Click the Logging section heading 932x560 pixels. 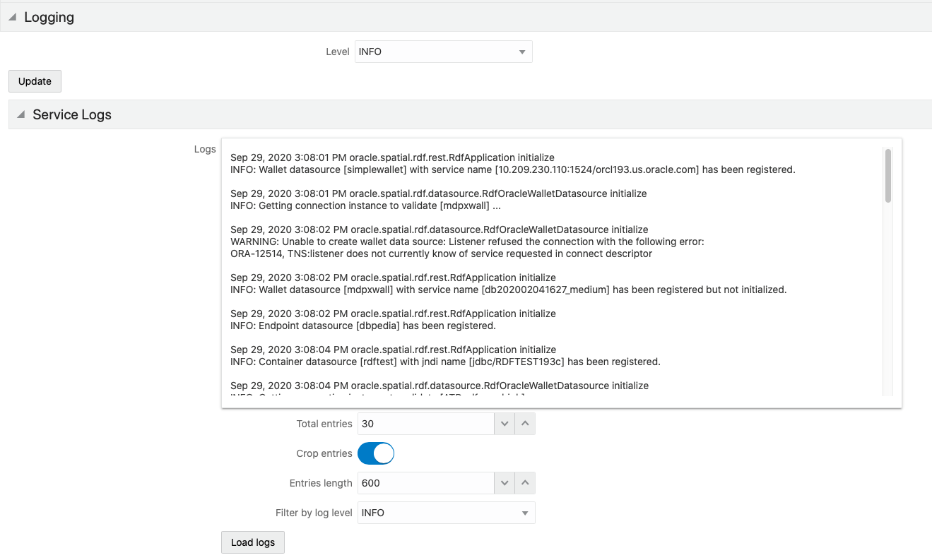point(49,18)
